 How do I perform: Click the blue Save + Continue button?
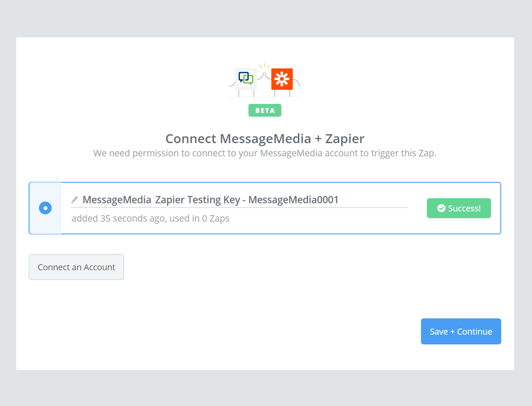pos(461,331)
